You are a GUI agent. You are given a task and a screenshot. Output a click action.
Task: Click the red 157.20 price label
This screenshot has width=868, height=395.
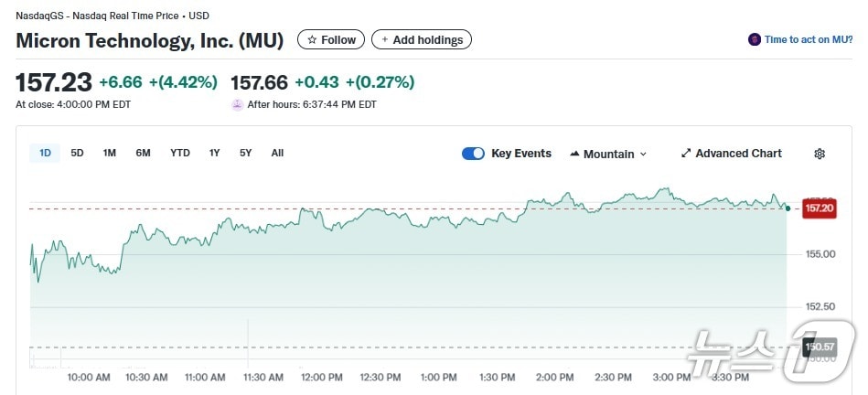pyautogui.click(x=819, y=208)
